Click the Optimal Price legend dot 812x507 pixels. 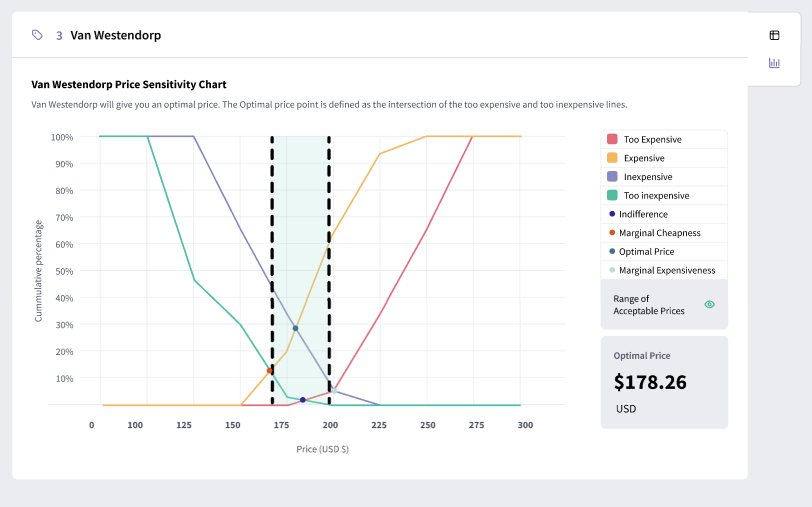click(x=611, y=252)
